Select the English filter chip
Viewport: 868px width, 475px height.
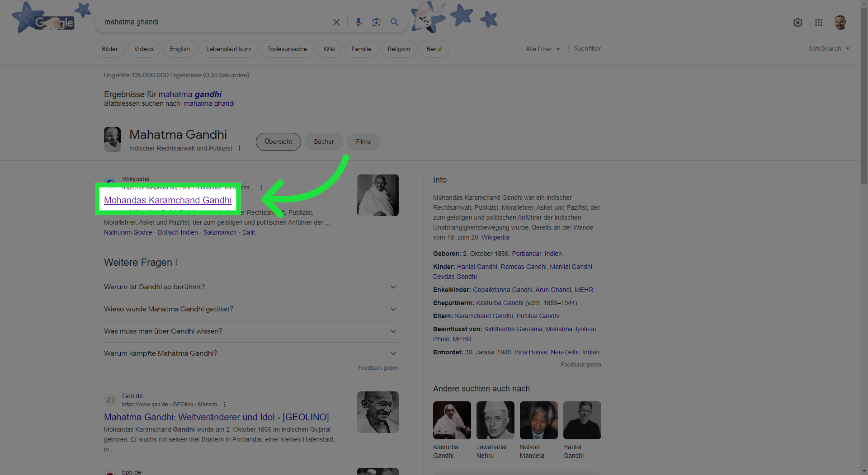click(180, 49)
